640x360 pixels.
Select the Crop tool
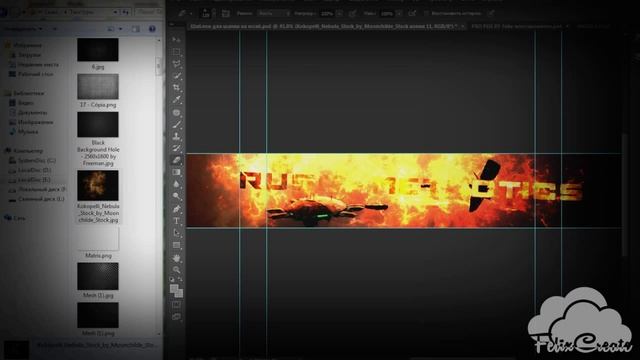tap(176, 88)
